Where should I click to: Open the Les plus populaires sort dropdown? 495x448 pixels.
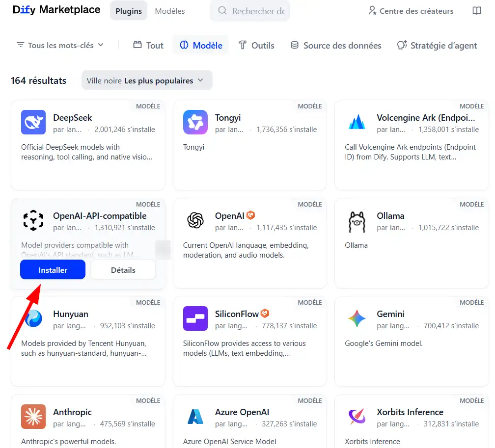point(147,80)
